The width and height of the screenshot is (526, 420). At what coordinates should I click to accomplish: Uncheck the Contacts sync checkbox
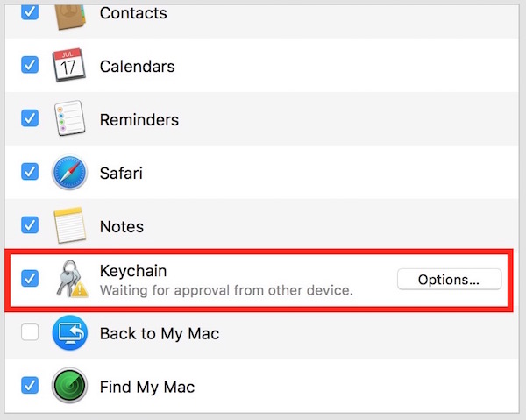[x=30, y=12]
